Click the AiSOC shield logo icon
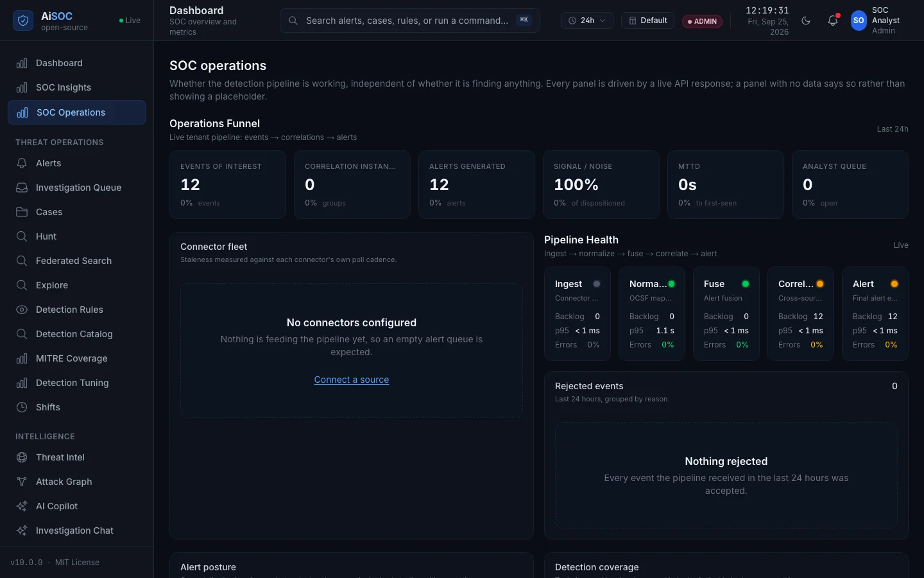Screen dimensions: 924x578 23,21
